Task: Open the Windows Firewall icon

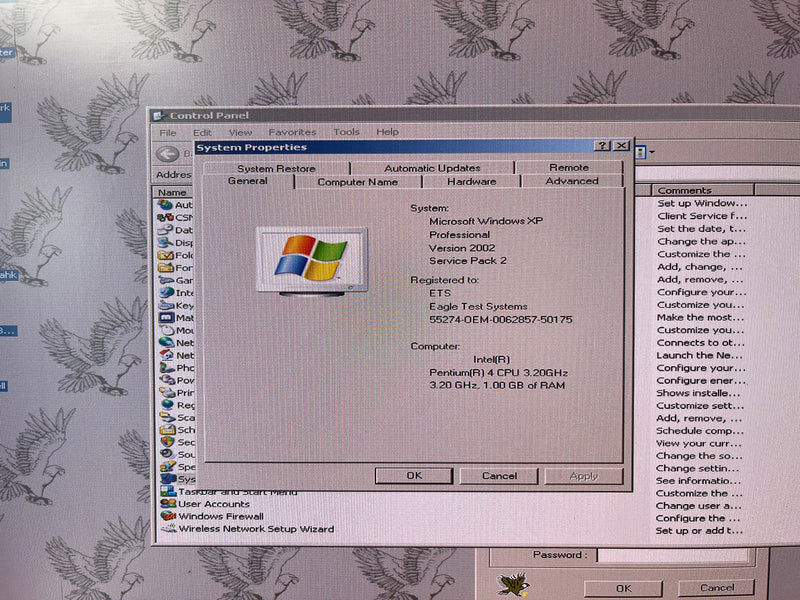Action: 166,517
